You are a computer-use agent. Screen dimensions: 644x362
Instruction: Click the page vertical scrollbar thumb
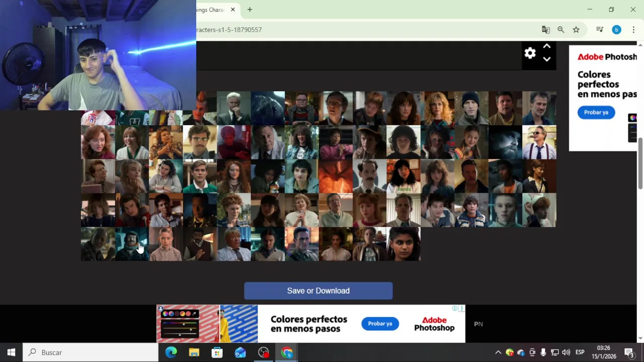pos(640,162)
